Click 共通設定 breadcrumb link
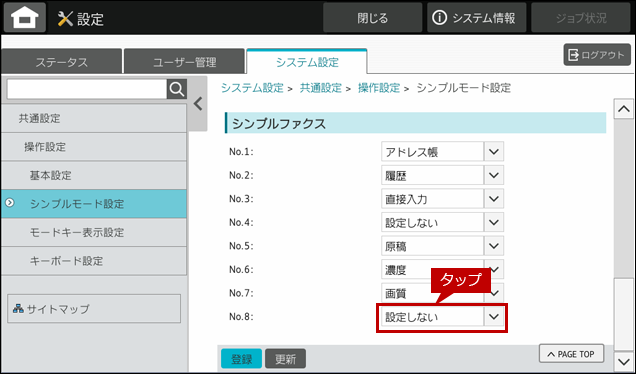636x374 pixels. click(320, 88)
